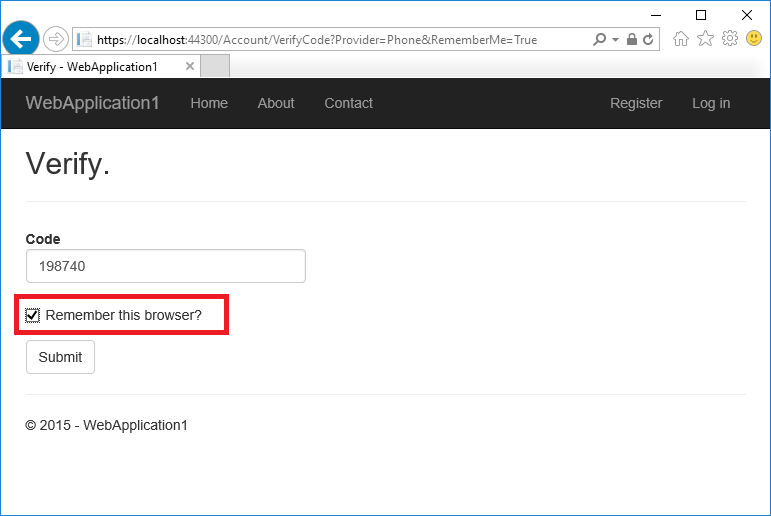
Task: Maximize the browser window
Action: 701,15
